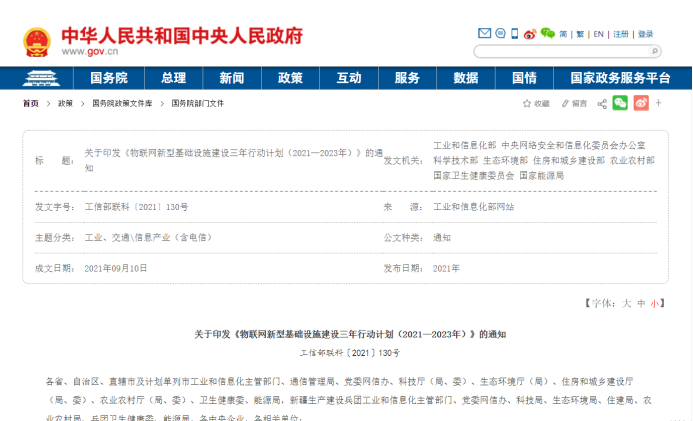Click the national emblem logo
This screenshot has height=421, width=693.
[37, 42]
